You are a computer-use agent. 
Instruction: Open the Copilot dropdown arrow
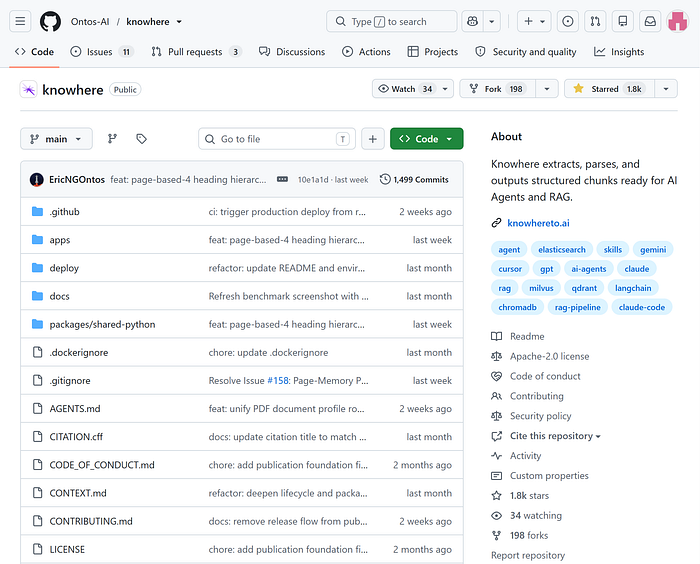[x=492, y=21]
